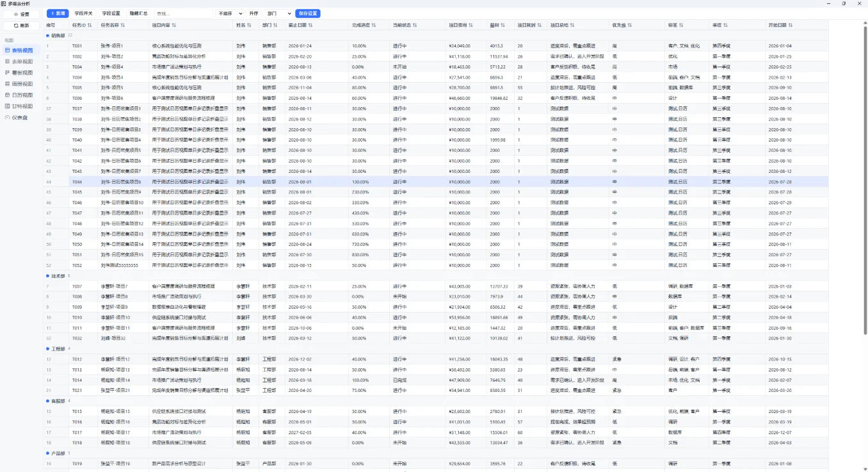This screenshot has width=868, height=472.
Task: Click the 甘特视图 gantt icon in sidebar
Action: (x=7, y=106)
